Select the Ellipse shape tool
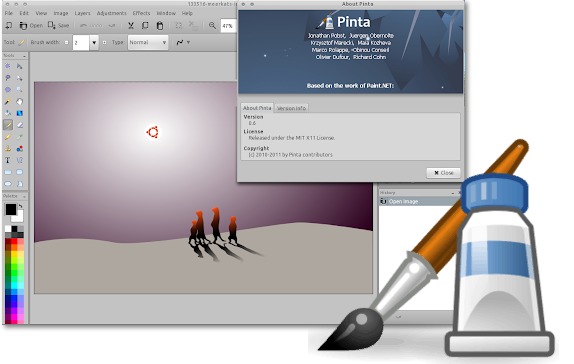 (x=8, y=183)
